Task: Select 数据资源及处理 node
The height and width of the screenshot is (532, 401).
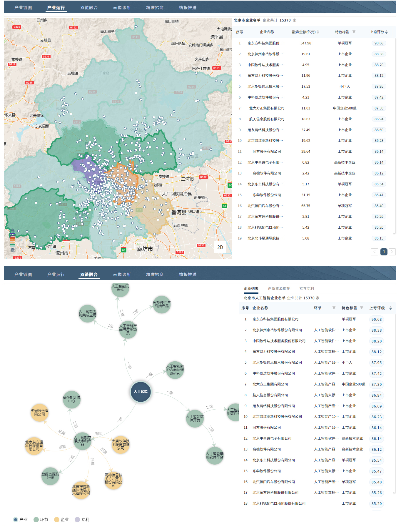Action: [50, 476]
